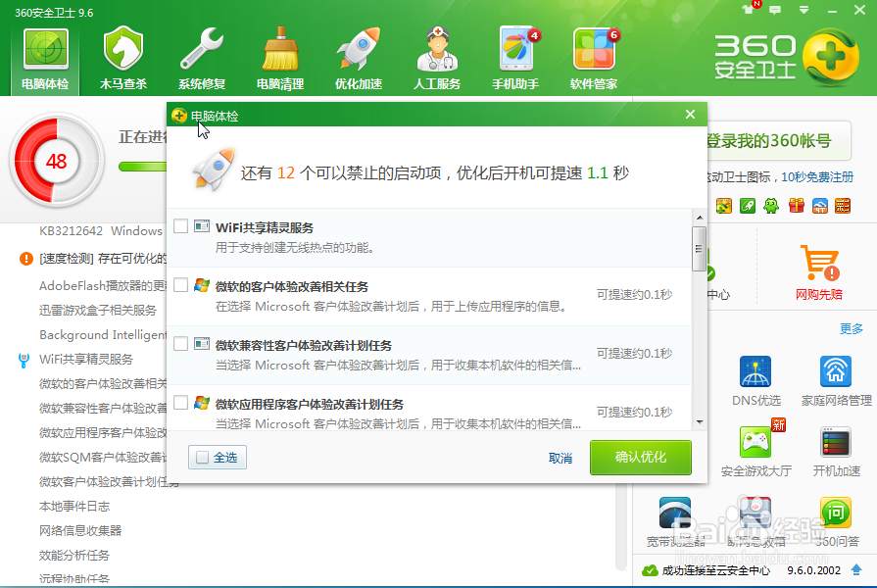This screenshot has width=877, height=588.
Task: Select the Background Intelligent row in list
Action: click(x=103, y=335)
